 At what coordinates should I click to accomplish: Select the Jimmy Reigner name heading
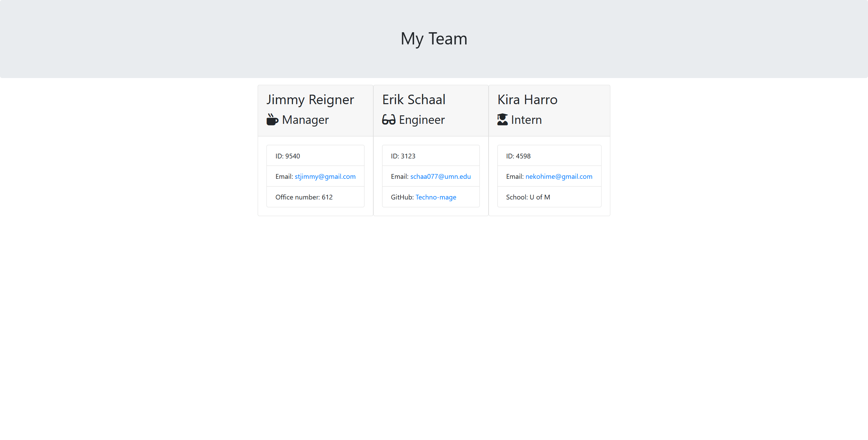pyautogui.click(x=310, y=100)
